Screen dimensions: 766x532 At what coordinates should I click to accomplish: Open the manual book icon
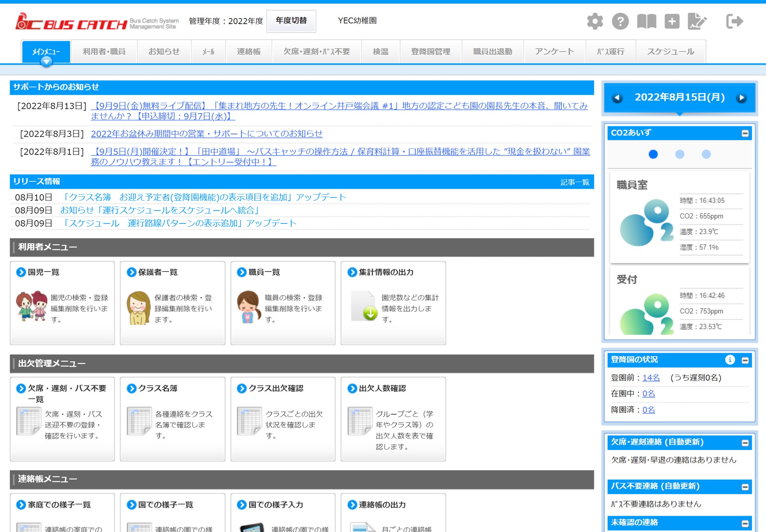coord(647,21)
